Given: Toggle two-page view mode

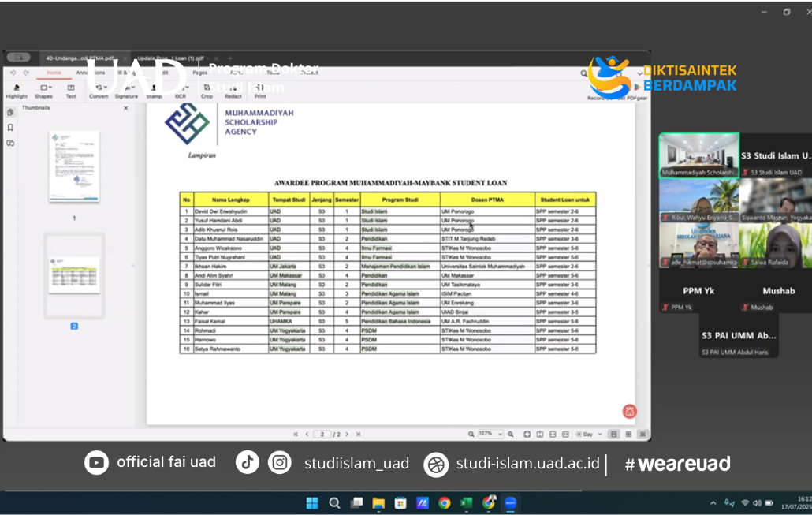Looking at the screenshot, I should click(628, 435).
